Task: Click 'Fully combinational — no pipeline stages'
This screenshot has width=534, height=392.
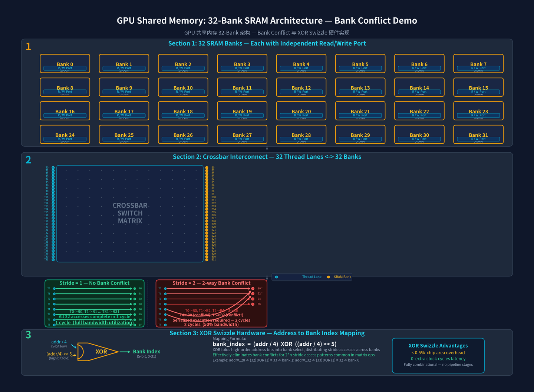Action: click(x=438, y=365)
